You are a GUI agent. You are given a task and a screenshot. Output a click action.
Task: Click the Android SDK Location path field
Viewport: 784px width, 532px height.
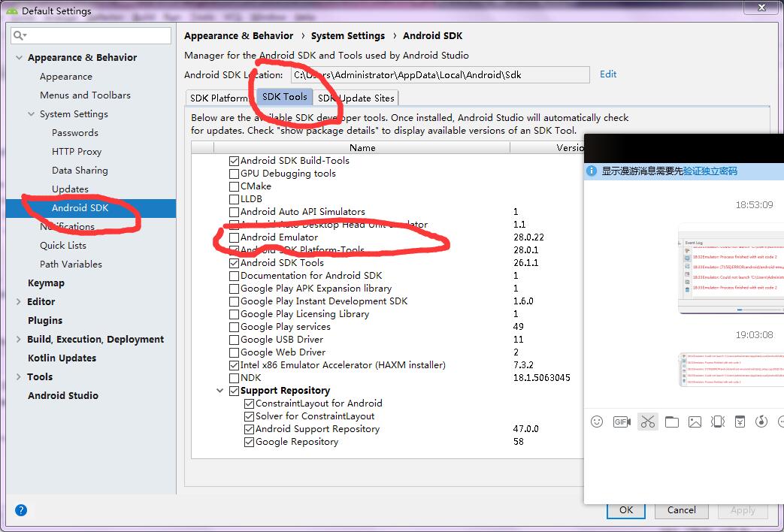tap(440, 75)
